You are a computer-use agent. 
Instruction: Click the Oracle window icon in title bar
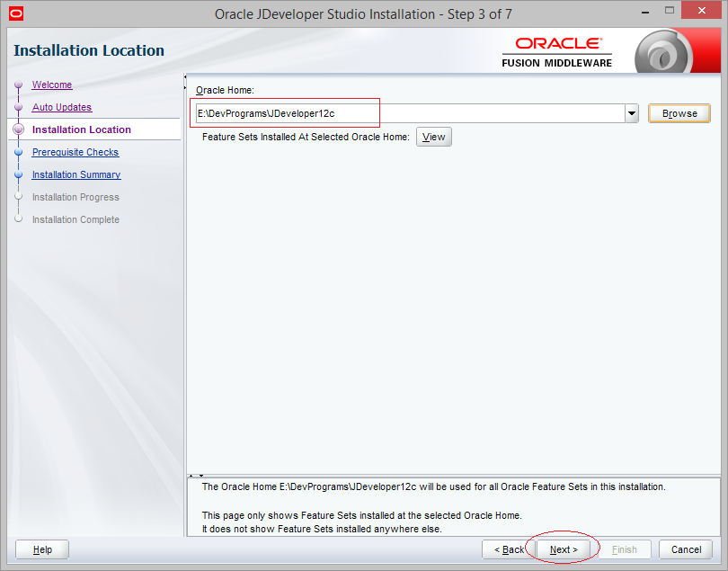[x=16, y=13]
